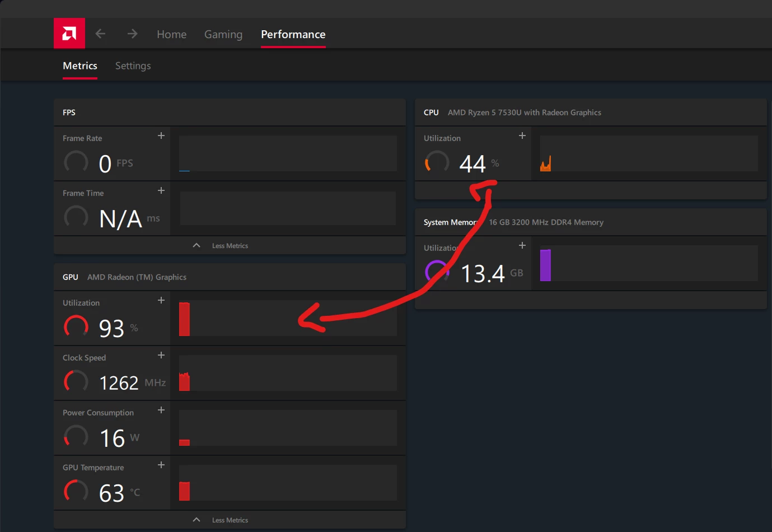Image resolution: width=772 pixels, height=532 pixels.
Task: Click the CPU Utilization orange gauge
Action: pyautogui.click(x=437, y=162)
